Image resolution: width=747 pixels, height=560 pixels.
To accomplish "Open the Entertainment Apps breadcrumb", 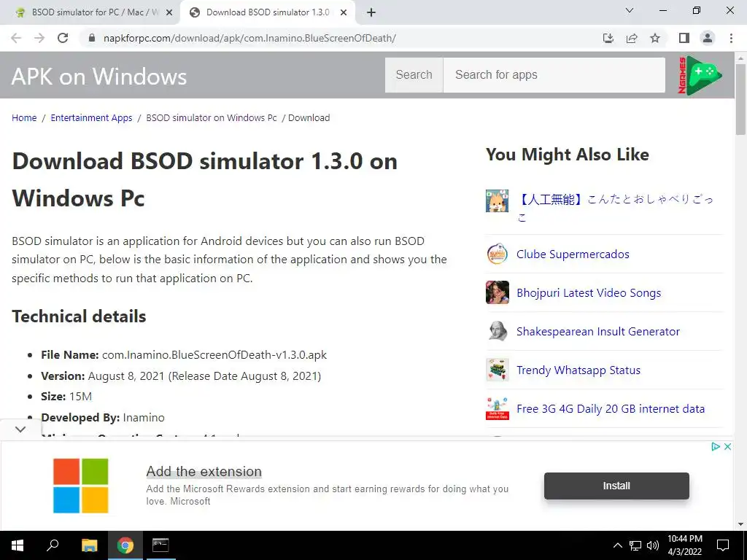I will pyautogui.click(x=91, y=117).
